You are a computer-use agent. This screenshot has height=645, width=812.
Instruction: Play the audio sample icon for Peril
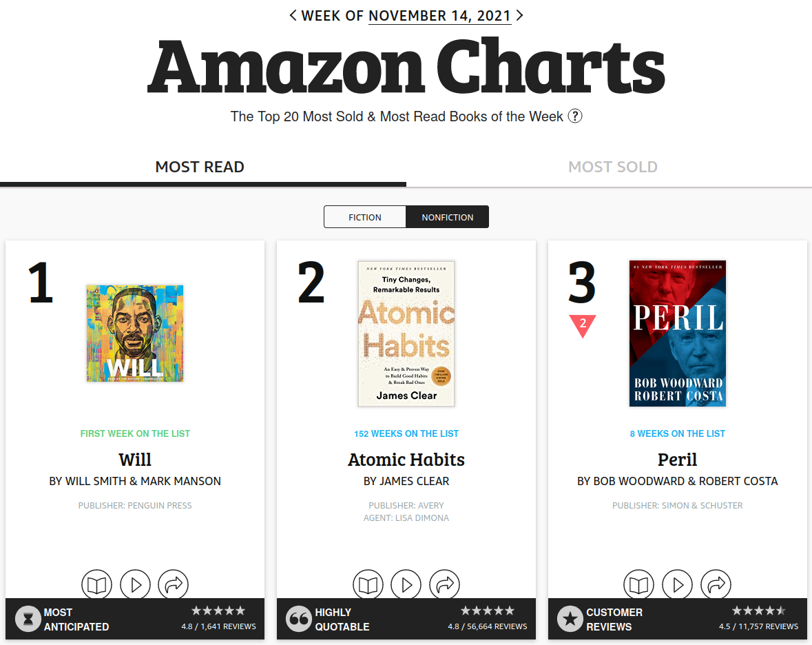click(x=677, y=584)
